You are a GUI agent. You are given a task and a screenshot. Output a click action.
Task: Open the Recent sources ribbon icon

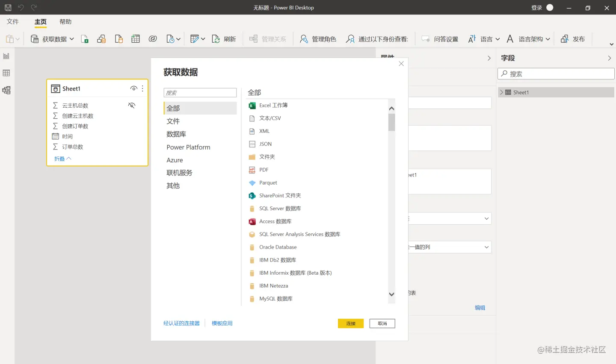pyautogui.click(x=170, y=39)
